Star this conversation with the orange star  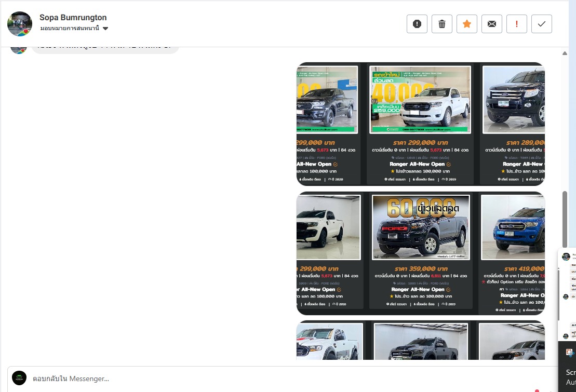[x=467, y=24]
